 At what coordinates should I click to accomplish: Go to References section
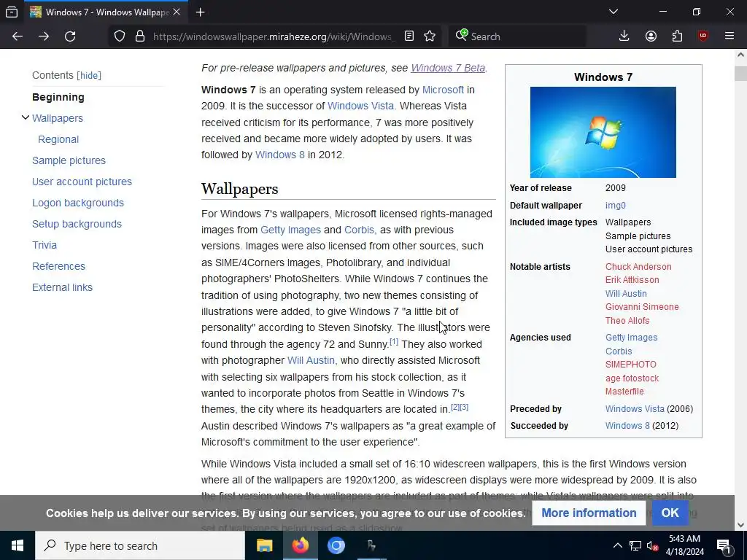(x=58, y=266)
